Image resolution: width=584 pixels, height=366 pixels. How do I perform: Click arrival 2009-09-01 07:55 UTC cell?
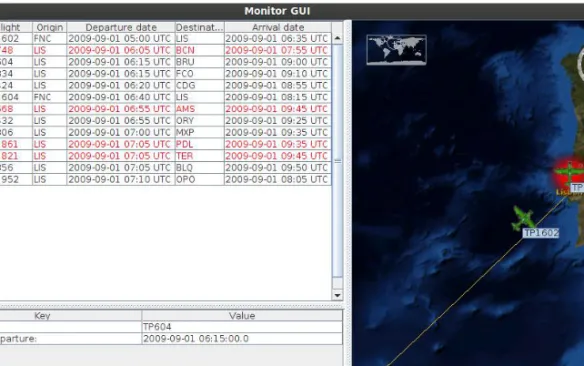278,50
